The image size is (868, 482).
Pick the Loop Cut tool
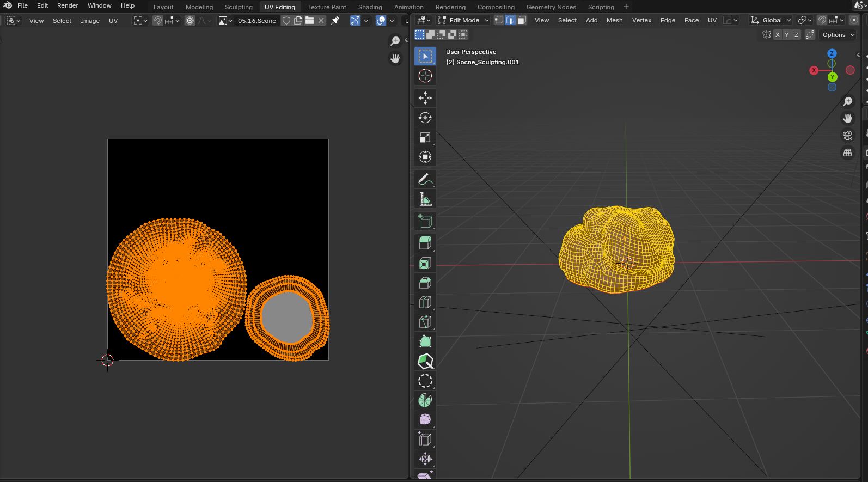425,302
